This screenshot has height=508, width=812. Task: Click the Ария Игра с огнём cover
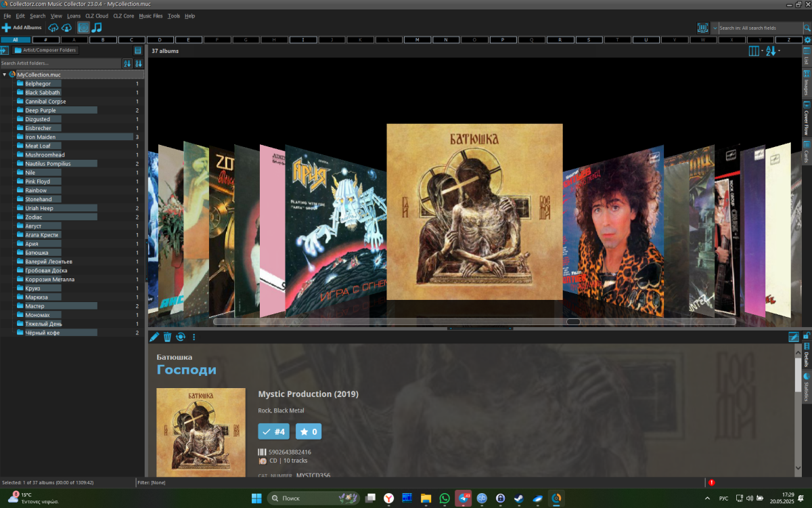336,230
